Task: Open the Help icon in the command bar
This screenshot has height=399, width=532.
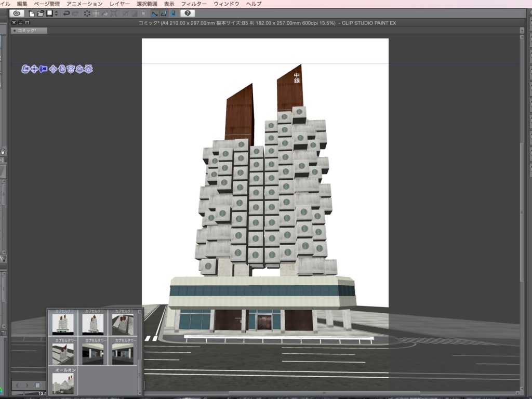Action: coord(188,13)
